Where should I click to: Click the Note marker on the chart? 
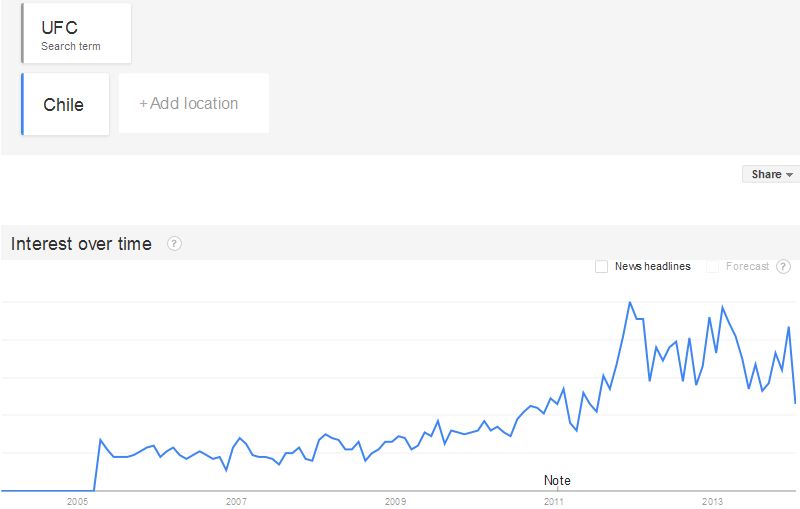point(557,481)
